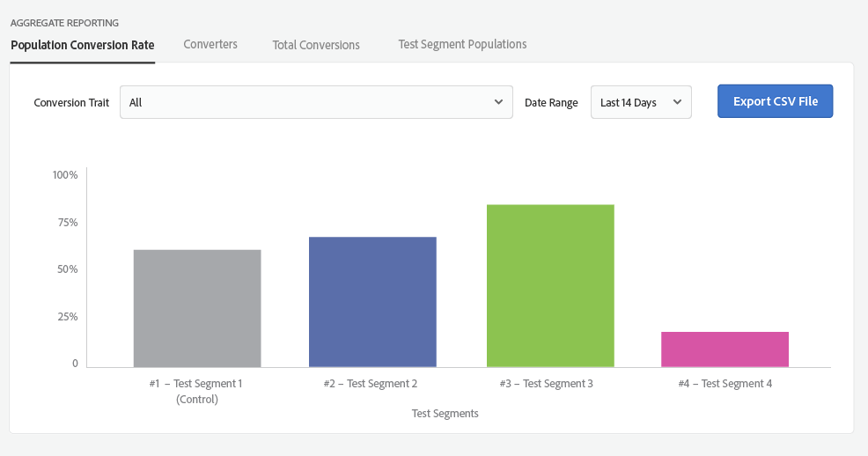Screen dimensions: 868x456
Task: Click the #3 – Test Segment 3 axis label
Action: 547,384
